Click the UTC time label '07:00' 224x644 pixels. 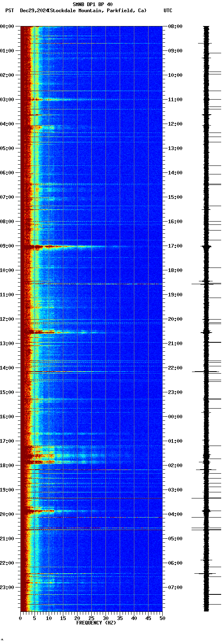[175, 587]
